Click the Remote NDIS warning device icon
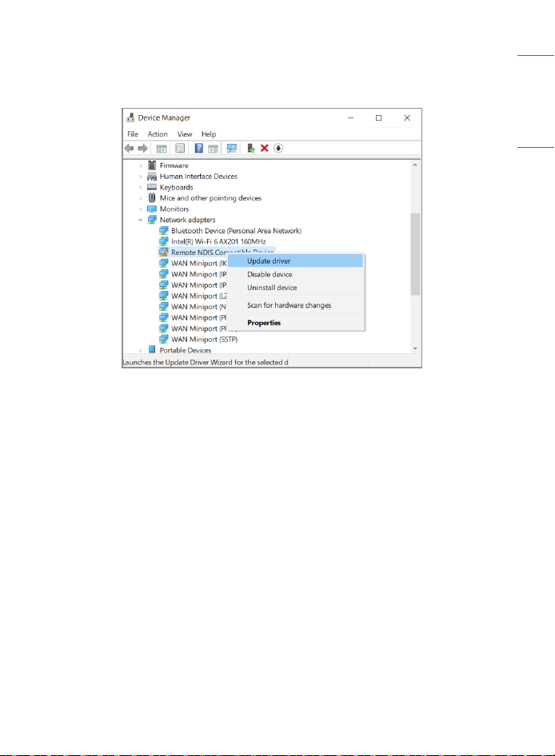This screenshot has width=555, height=756. pyautogui.click(x=164, y=253)
